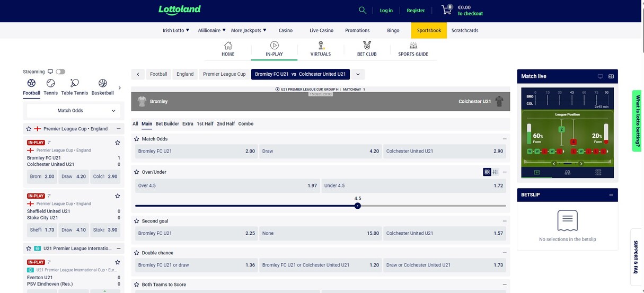644x293 pixels.
Task: Open the More Jackpots menu dropdown
Action: click(249, 30)
